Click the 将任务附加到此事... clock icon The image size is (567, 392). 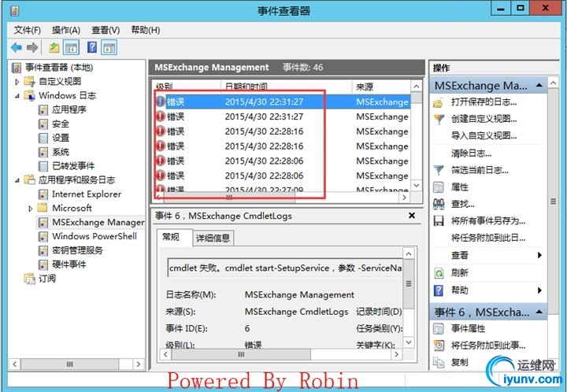[x=439, y=346]
